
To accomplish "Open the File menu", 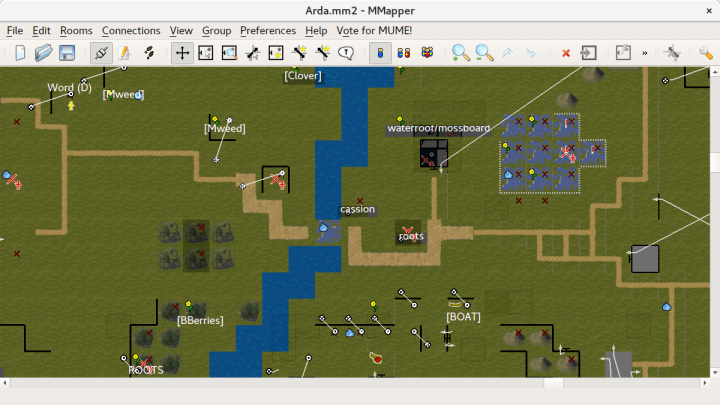I will pyautogui.click(x=15, y=31).
